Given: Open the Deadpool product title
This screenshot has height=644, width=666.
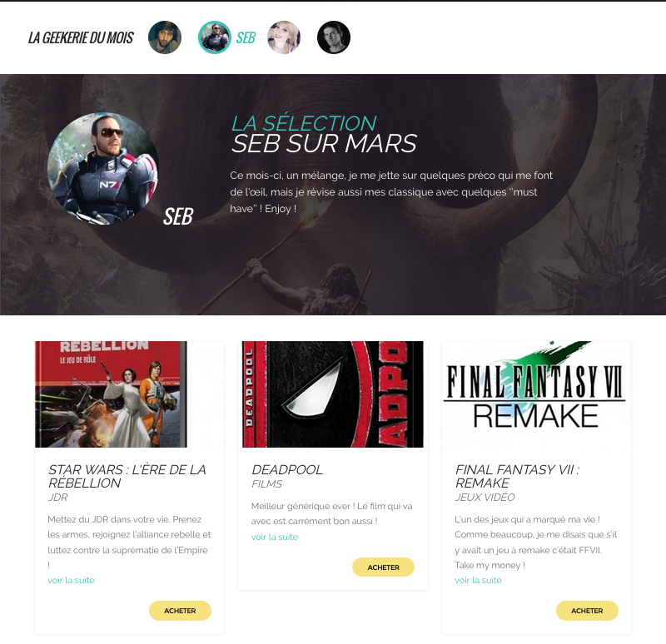Looking at the screenshot, I should [287, 469].
